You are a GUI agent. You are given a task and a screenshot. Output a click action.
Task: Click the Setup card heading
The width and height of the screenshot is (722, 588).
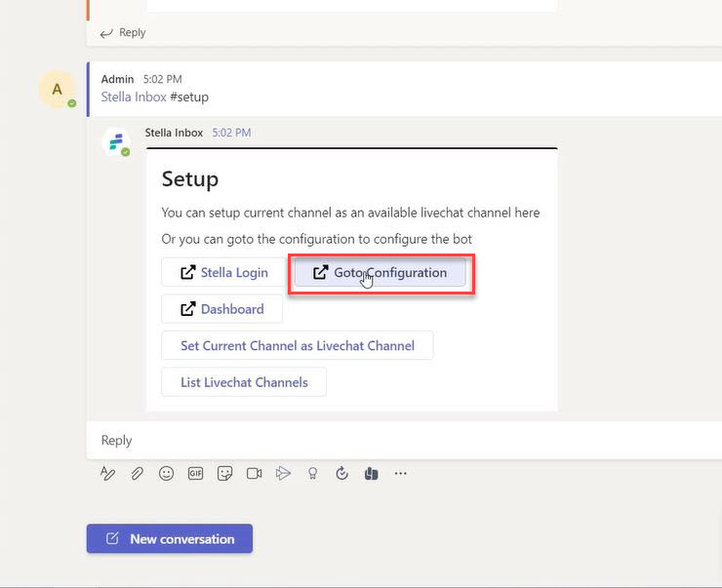(189, 179)
